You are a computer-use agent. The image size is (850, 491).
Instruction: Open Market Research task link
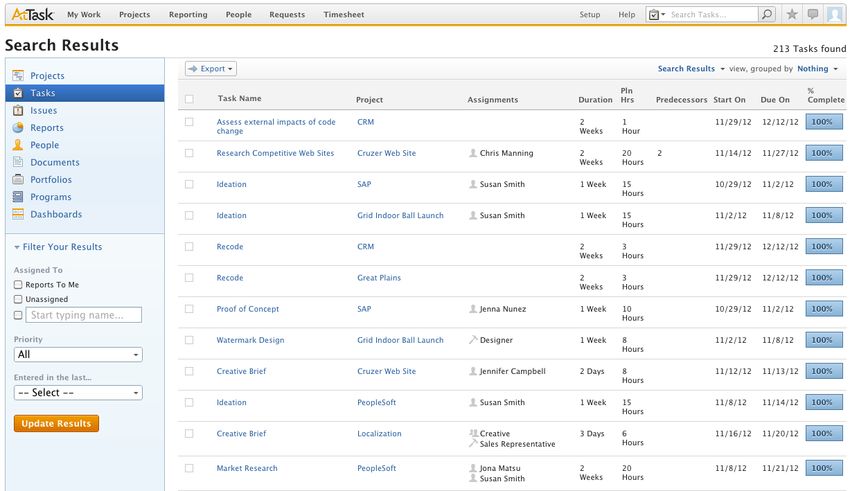point(247,468)
